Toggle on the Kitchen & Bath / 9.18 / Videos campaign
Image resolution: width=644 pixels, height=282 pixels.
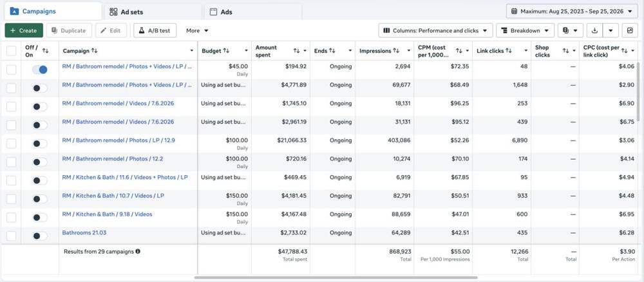point(40,218)
